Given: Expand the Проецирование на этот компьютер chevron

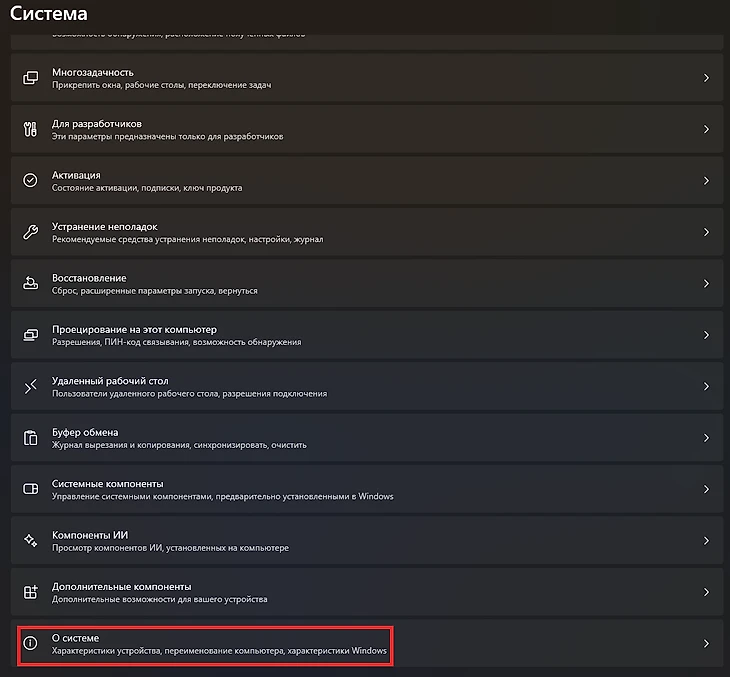Looking at the screenshot, I should point(706,335).
